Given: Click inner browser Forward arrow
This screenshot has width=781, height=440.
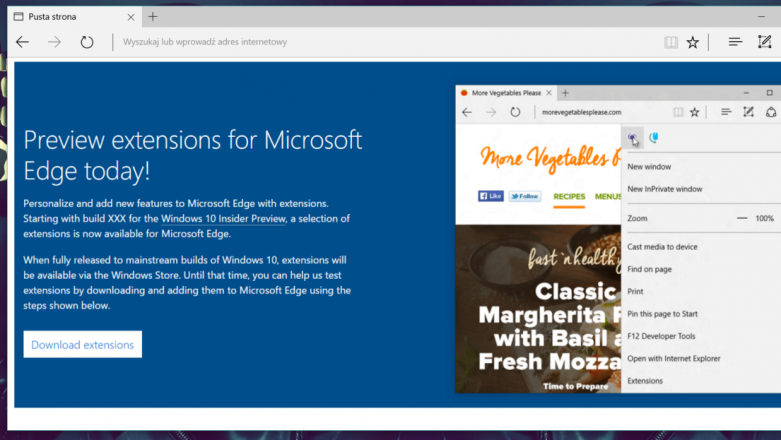Looking at the screenshot, I should (x=491, y=112).
